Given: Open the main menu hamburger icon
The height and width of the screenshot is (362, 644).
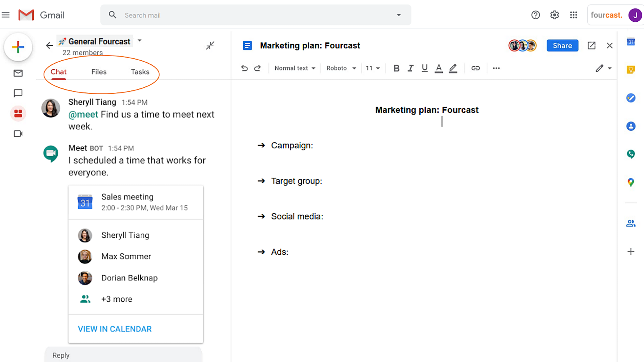Looking at the screenshot, I should (x=6, y=15).
